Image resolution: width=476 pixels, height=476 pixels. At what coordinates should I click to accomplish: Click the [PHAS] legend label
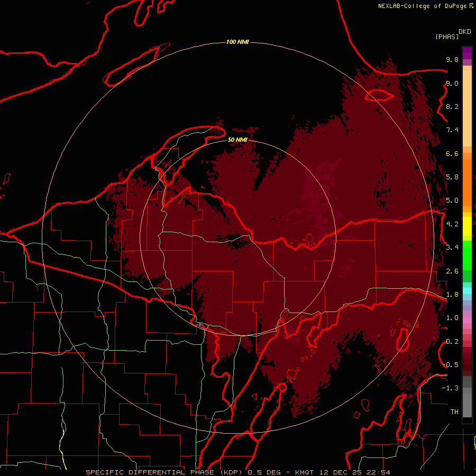(447, 36)
